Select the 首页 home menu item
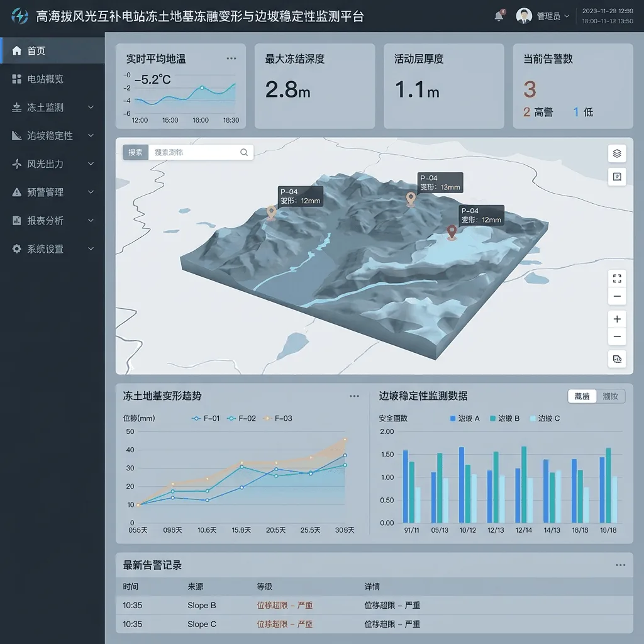 coord(53,50)
